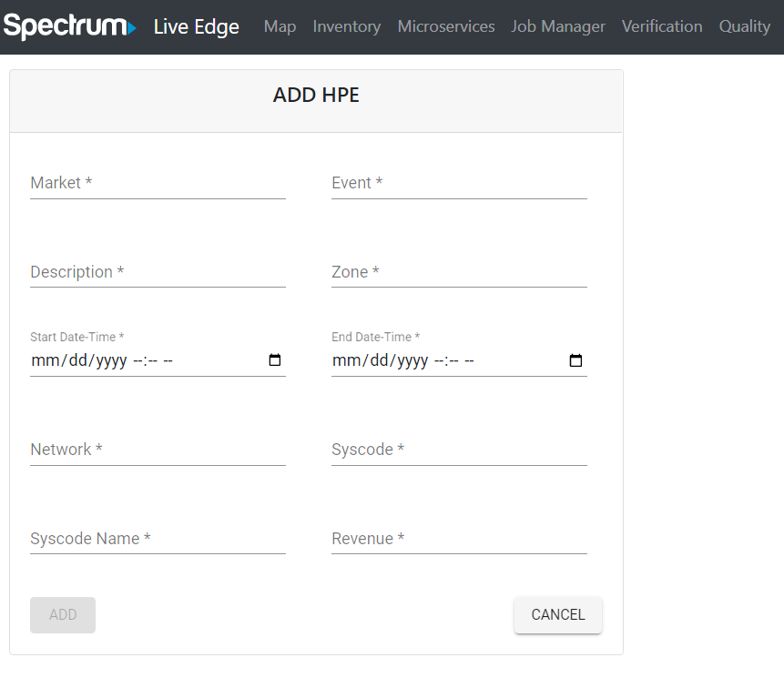Click the Syscode input field
This screenshot has width=784, height=678.
(459, 450)
